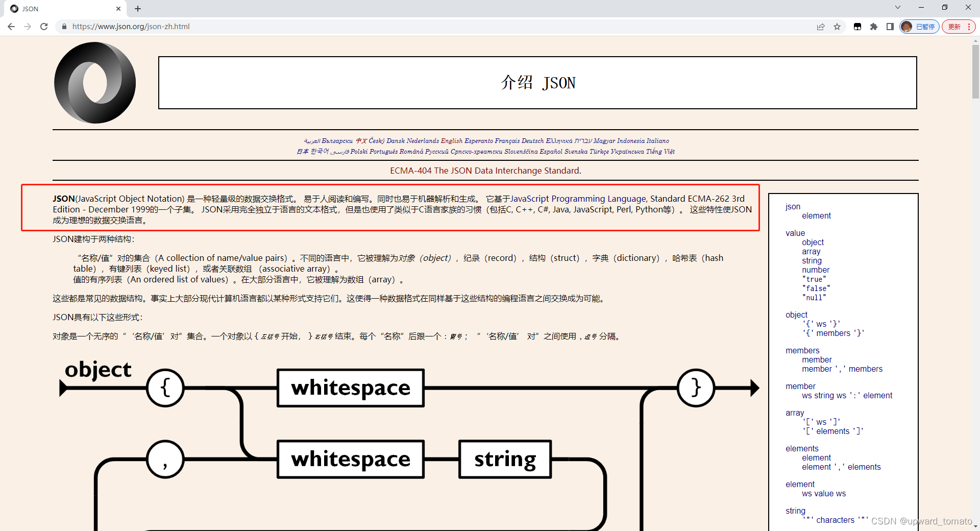980x531 pixels.
Task: Click the "null" grammar literal
Action: coord(814,298)
